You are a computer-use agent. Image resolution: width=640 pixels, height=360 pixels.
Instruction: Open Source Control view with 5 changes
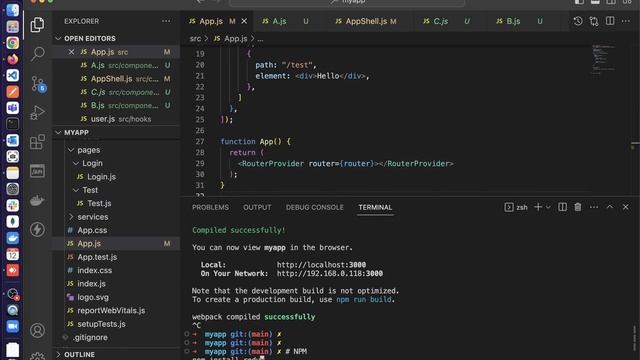[x=38, y=84]
